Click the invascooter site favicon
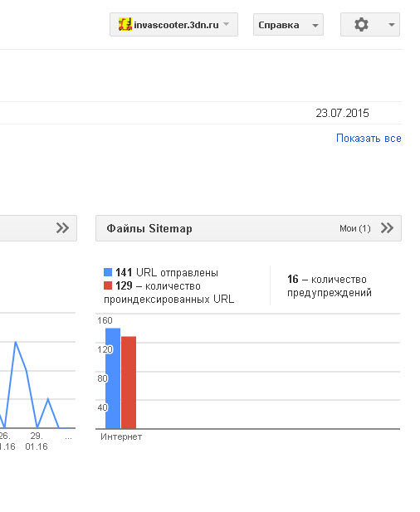420x512 pixels. (x=125, y=25)
